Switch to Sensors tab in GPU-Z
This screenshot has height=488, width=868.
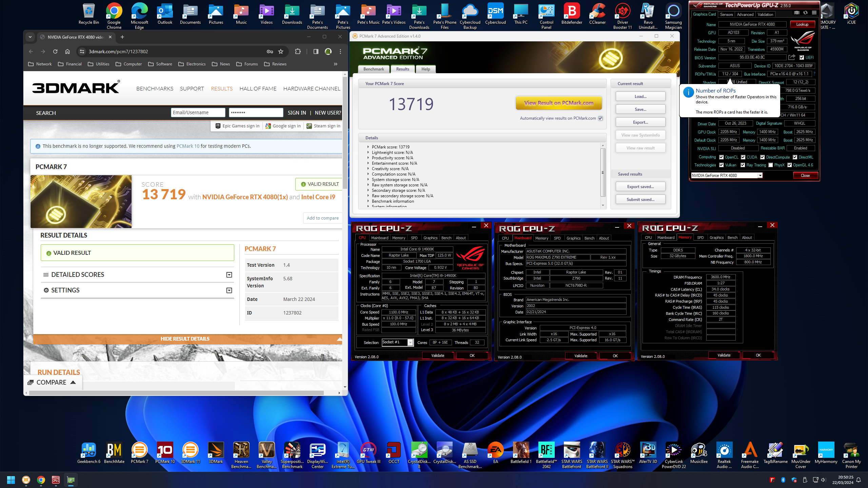pyautogui.click(x=726, y=15)
